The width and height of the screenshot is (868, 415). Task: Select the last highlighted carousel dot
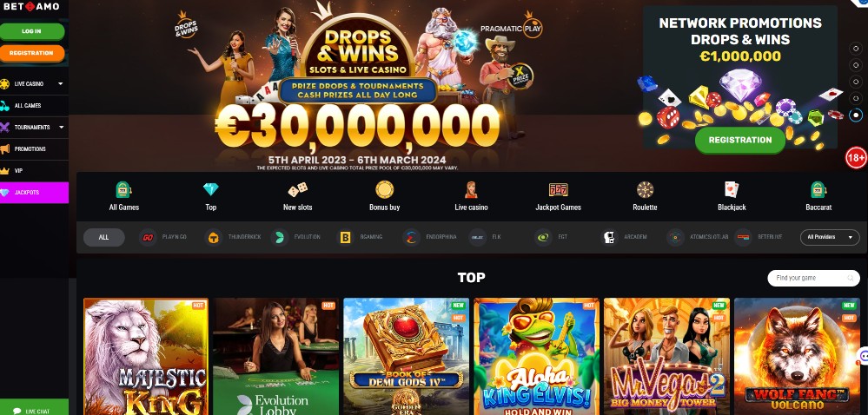coord(856,115)
